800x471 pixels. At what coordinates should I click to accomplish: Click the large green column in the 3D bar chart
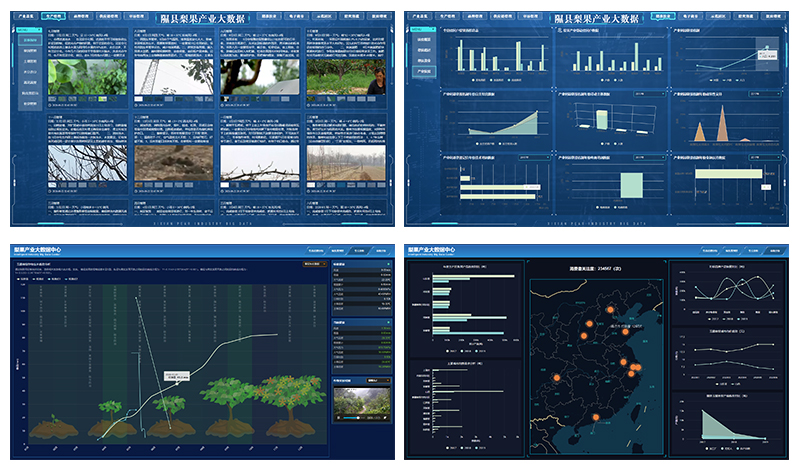(x=602, y=119)
